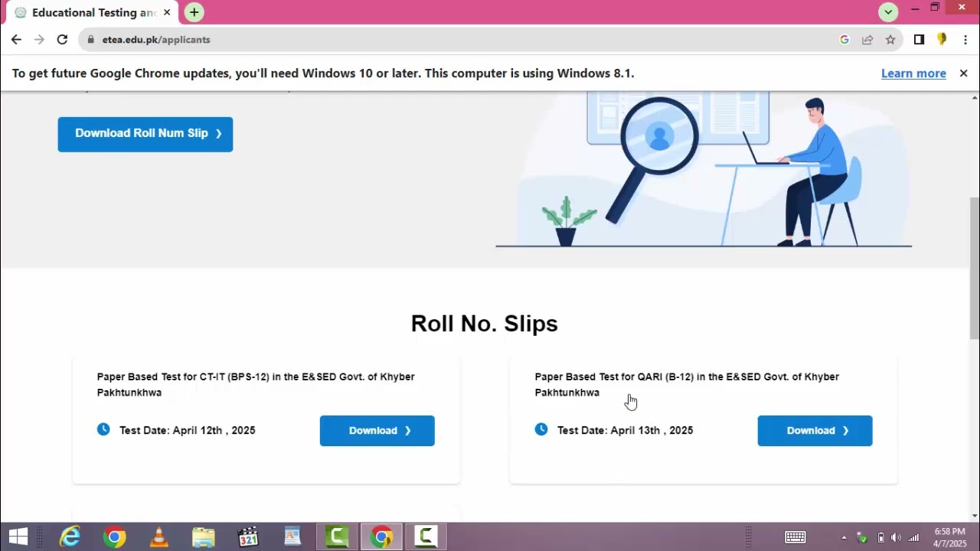Open the browser side panel icon

point(919,40)
